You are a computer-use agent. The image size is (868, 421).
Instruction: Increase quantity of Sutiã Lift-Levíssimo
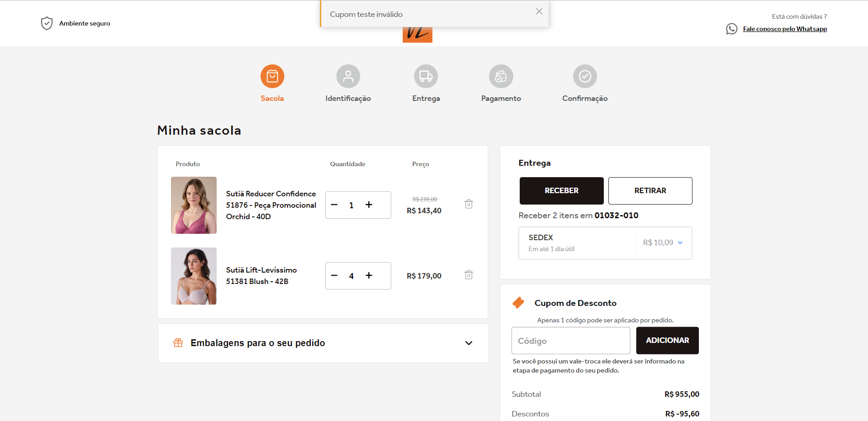[x=369, y=276]
